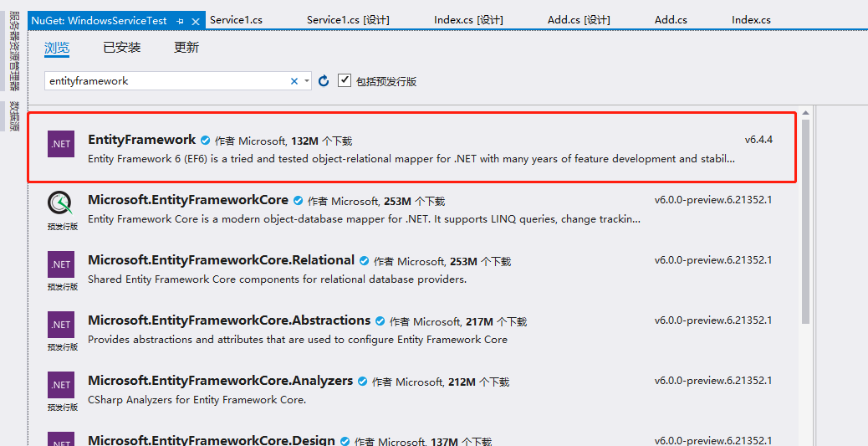Viewport: 868px width, 446px height.
Task: Select Microsoft.EntityFrameworkCore.Analyzers package title
Action: 220,382
